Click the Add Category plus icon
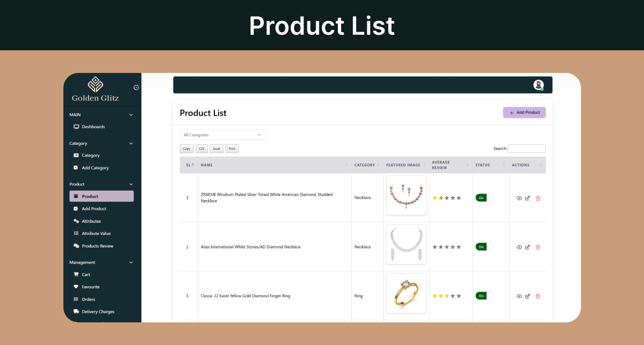 point(76,168)
